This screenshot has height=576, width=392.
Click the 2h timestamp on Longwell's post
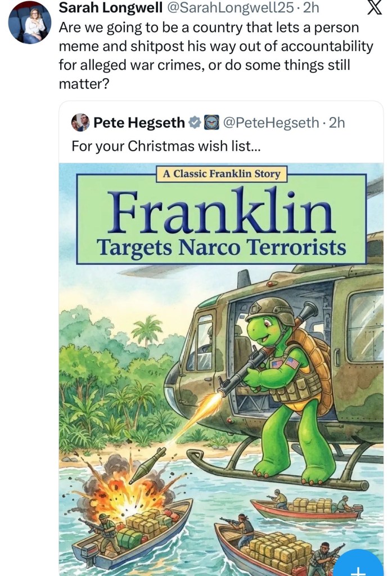(x=311, y=8)
